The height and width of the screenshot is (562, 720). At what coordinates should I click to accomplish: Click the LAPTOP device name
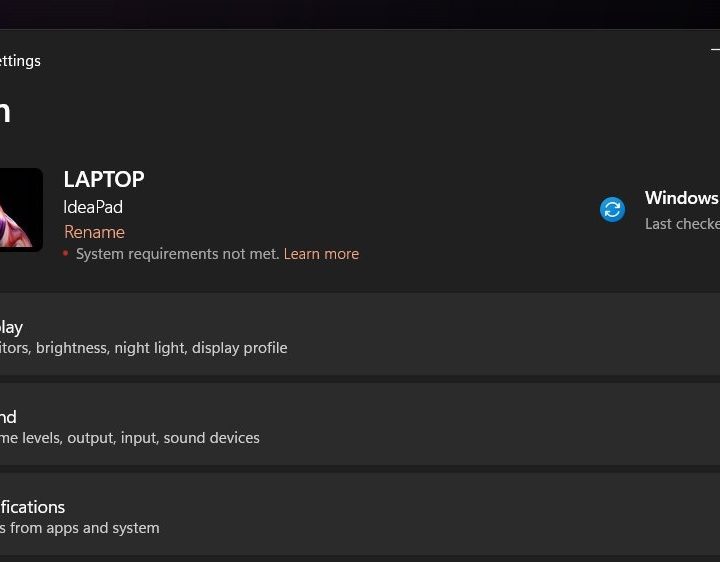pos(104,179)
